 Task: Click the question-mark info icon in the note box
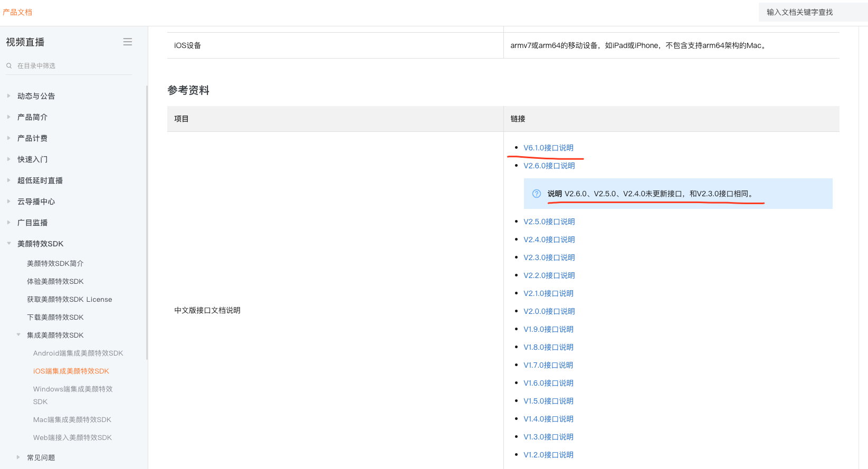[537, 194]
